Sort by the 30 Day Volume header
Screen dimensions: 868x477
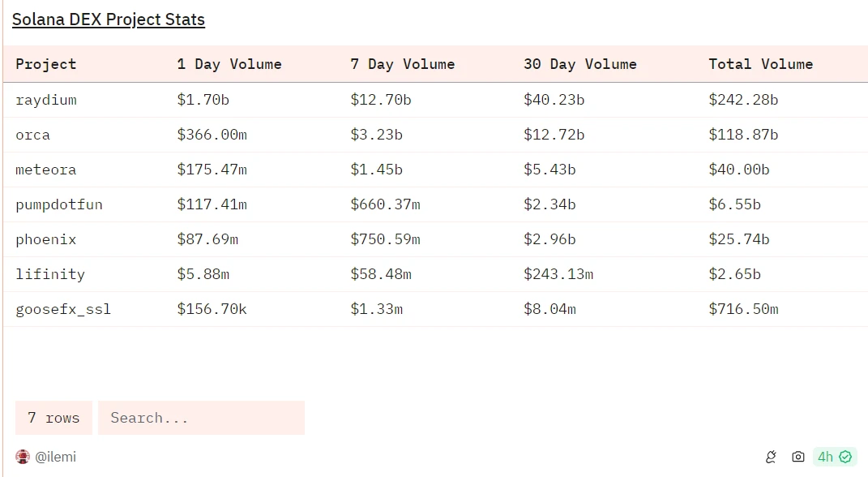point(580,64)
